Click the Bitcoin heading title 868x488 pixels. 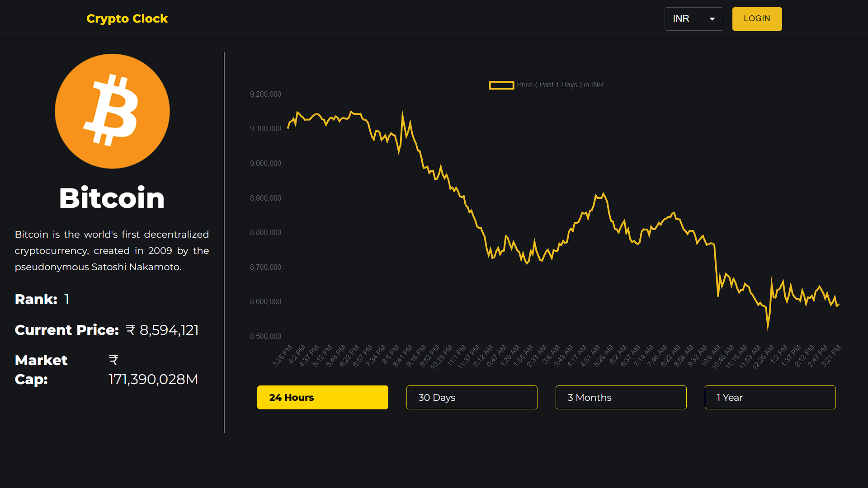112,198
